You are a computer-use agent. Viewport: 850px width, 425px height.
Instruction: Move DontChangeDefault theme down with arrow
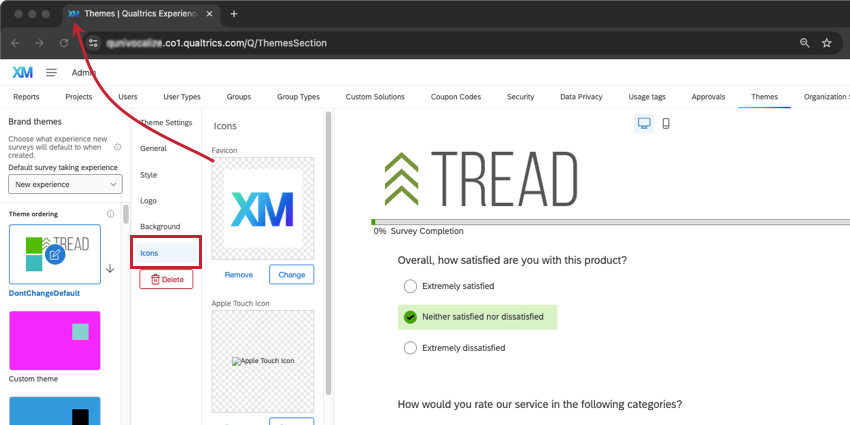point(110,268)
